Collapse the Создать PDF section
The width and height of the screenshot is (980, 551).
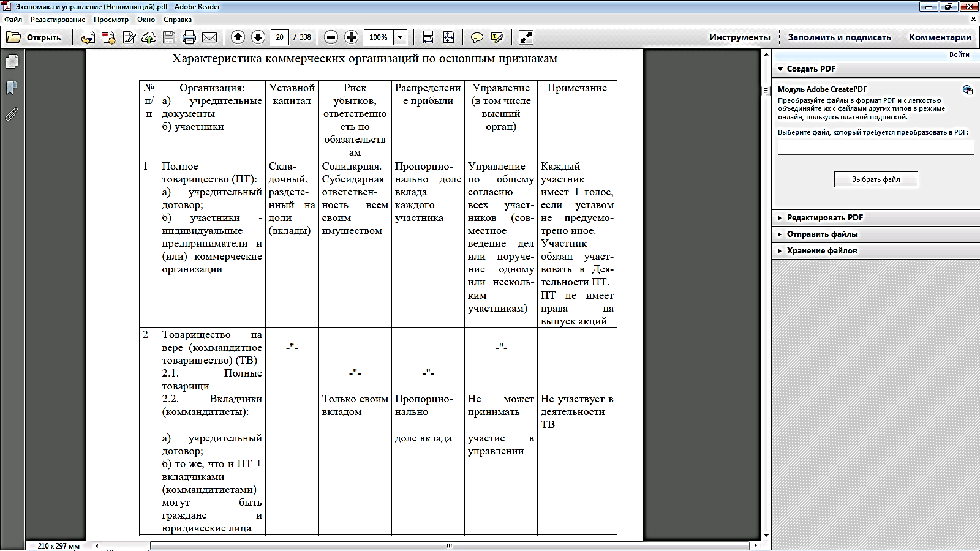[810, 69]
